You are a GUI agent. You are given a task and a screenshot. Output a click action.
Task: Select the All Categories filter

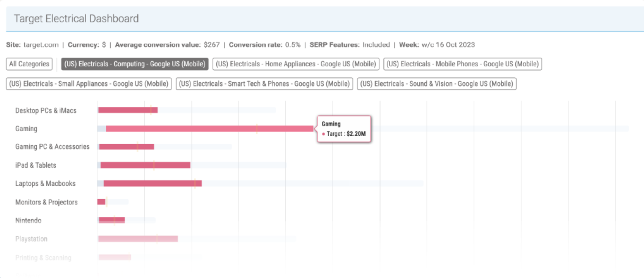(29, 64)
